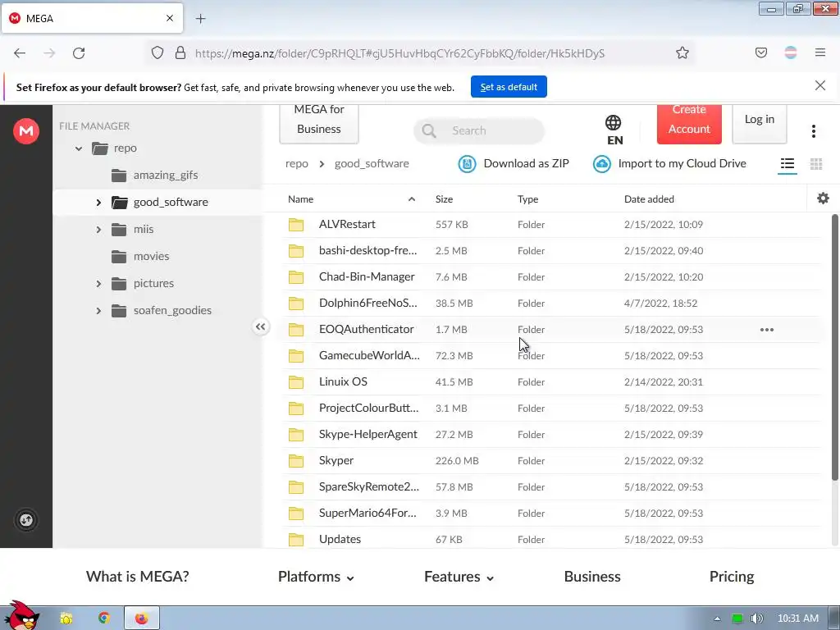Screen dimensions: 840x630
Task: Click the Firefox account avatar icon
Action: click(x=791, y=53)
